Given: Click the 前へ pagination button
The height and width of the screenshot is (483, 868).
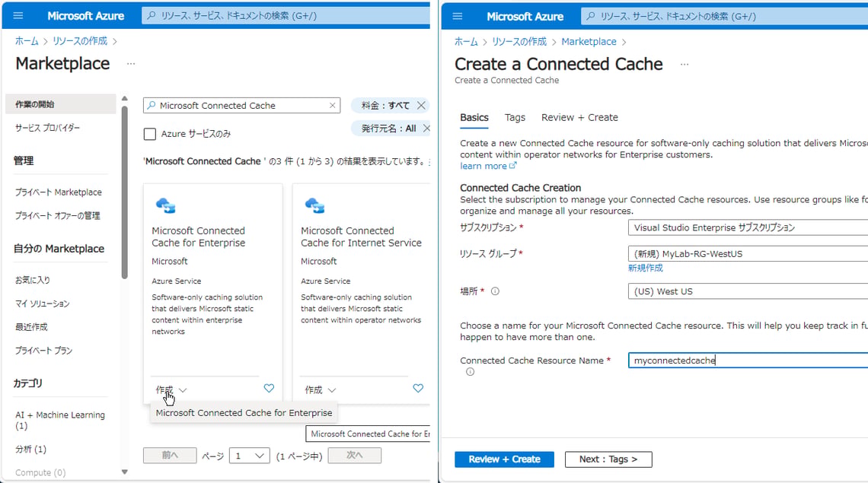Looking at the screenshot, I should pyautogui.click(x=170, y=456).
